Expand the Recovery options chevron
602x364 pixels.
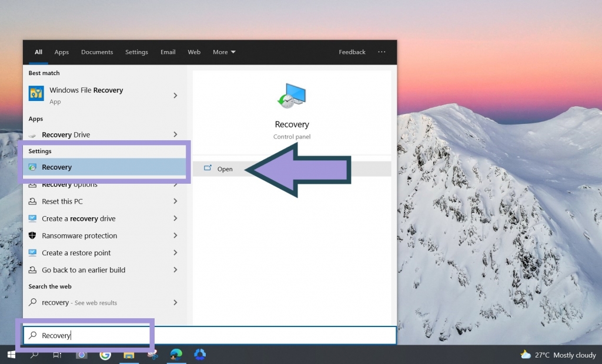click(x=175, y=184)
